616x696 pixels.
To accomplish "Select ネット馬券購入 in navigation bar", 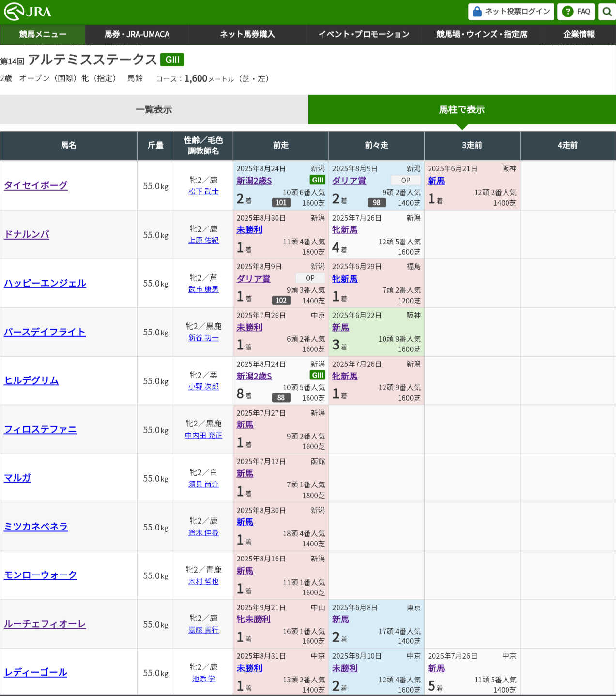I will 247,34.
